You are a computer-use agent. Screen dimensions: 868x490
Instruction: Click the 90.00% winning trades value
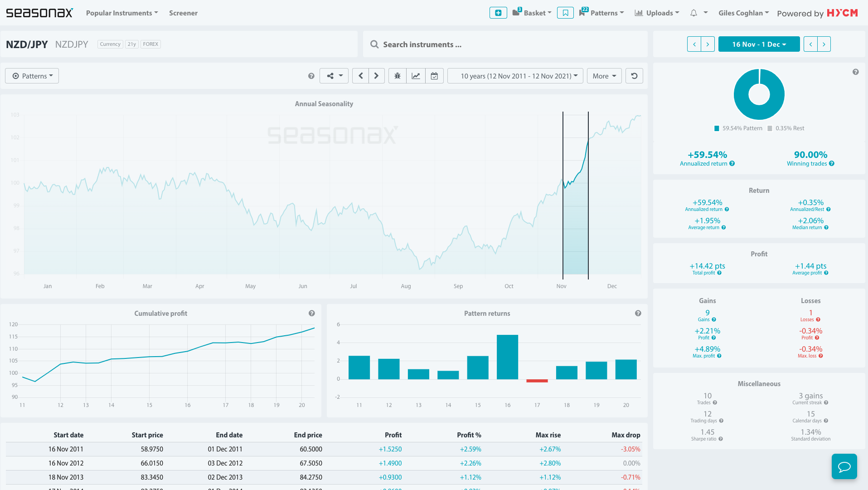click(810, 155)
